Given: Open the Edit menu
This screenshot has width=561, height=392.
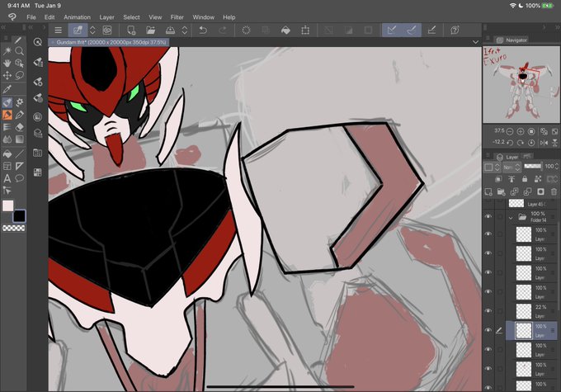Looking at the screenshot, I should tap(49, 17).
